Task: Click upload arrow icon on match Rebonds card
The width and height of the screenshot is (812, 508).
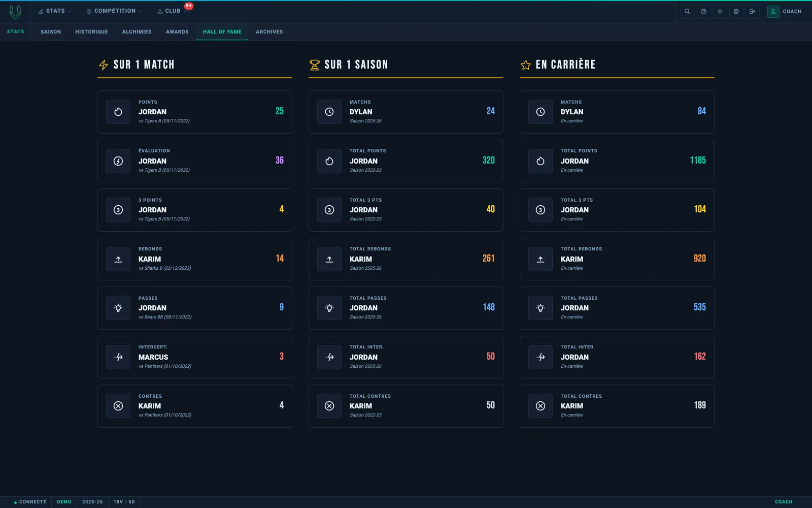Action: tap(118, 259)
